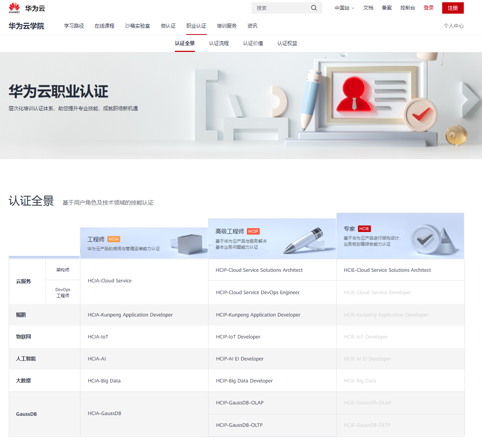Click the 物联网 row label
This screenshot has height=448, width=482.
24,337
